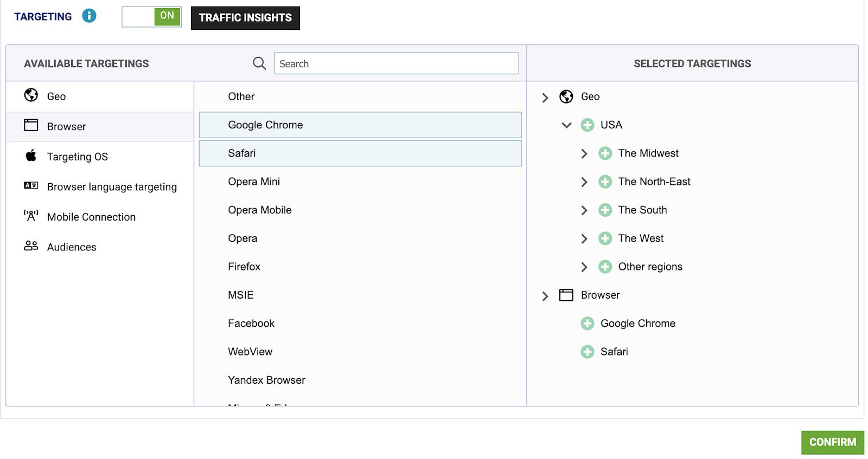Focus the targeting Search field
The height and width of the screenshot is (459, 868).
pyautogui.click(x=396, y=63)
